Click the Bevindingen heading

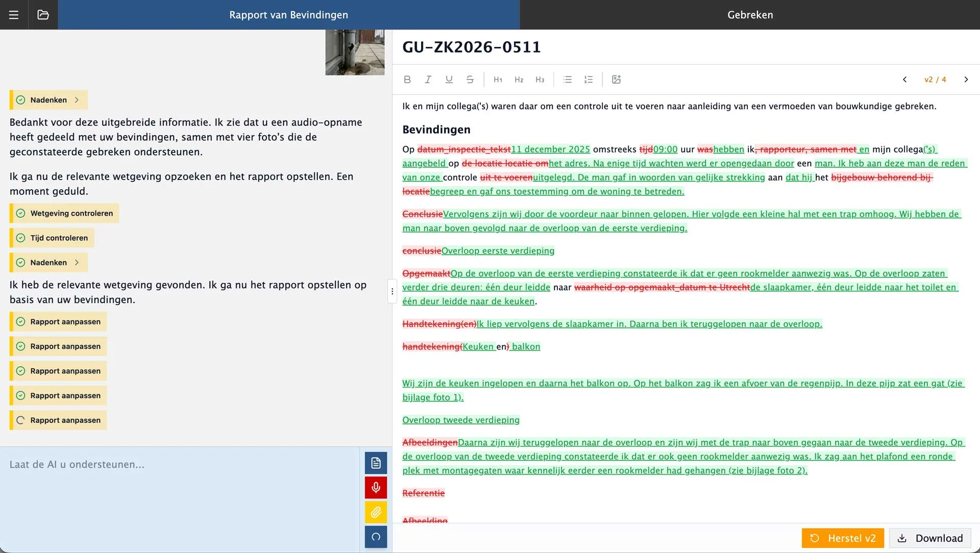[x=436, y=130]
